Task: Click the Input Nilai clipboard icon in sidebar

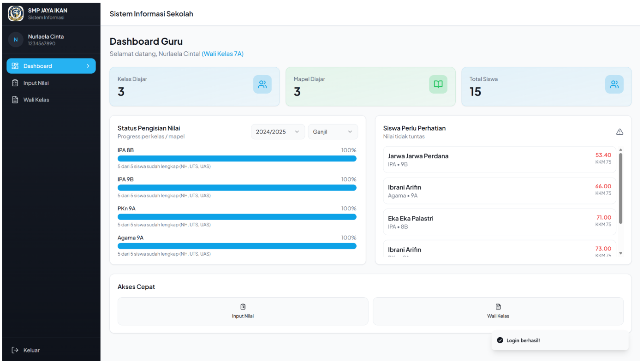Action: pyautogui.click(x=15, y=83)
